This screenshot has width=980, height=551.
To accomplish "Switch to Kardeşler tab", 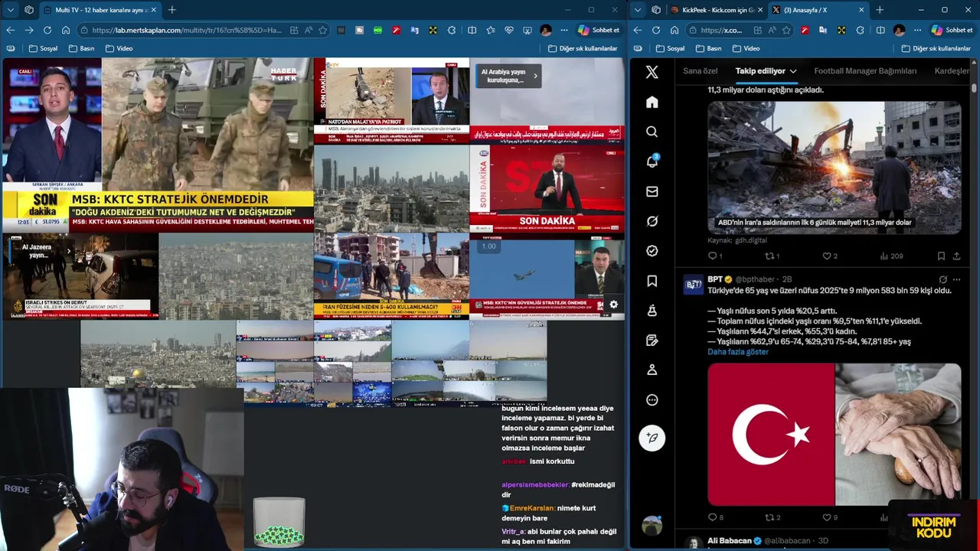I will 952,71.
